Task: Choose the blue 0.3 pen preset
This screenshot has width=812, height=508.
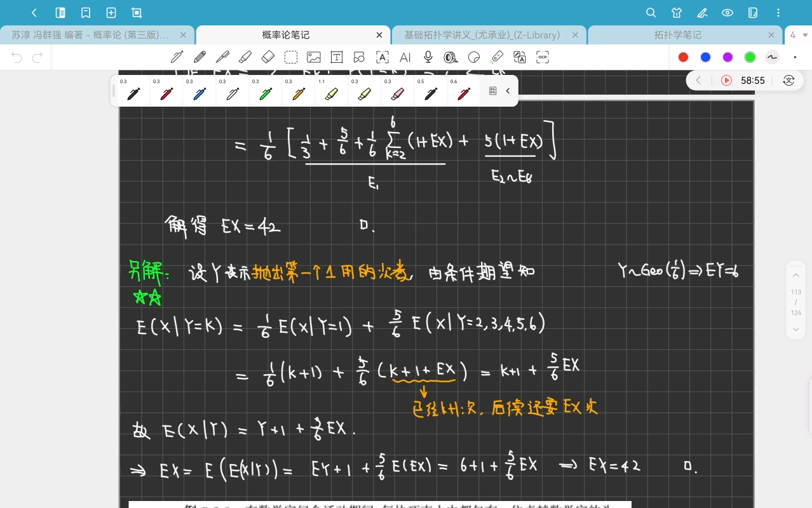Action: (x=200, y=91)
